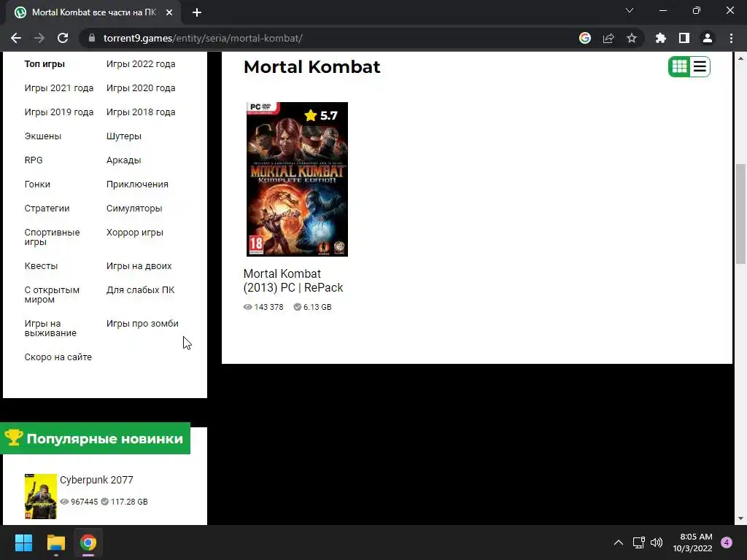Open Игры 2020 года category

point(141,88)
